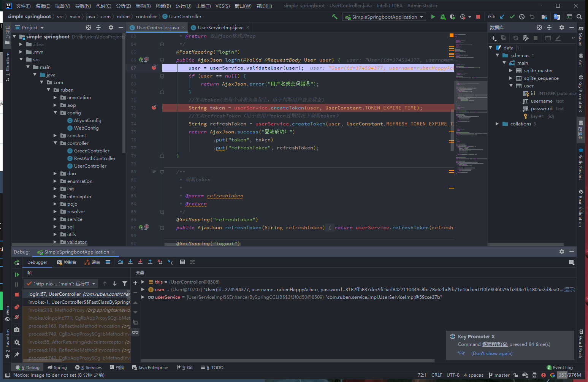Image resolution: width=588 pixels, height=382 pixels.
Task: Open the TODO tool window button
Action: pyautogui.click(x=212, y=368)
